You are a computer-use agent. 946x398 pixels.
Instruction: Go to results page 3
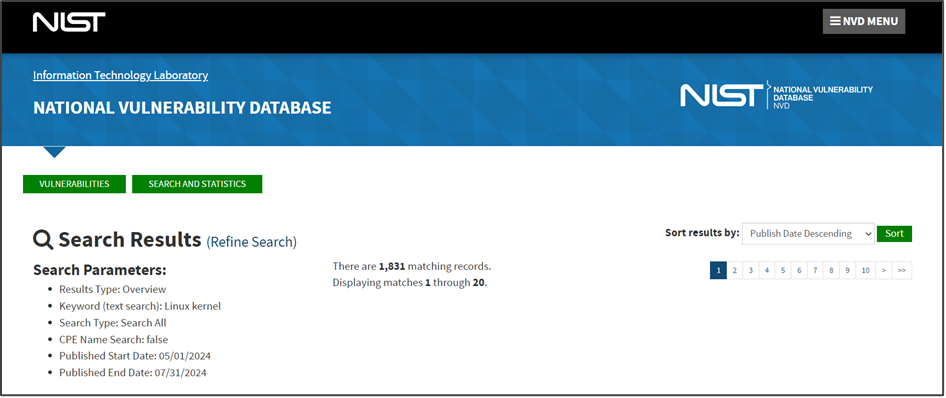tap(751, 271)
